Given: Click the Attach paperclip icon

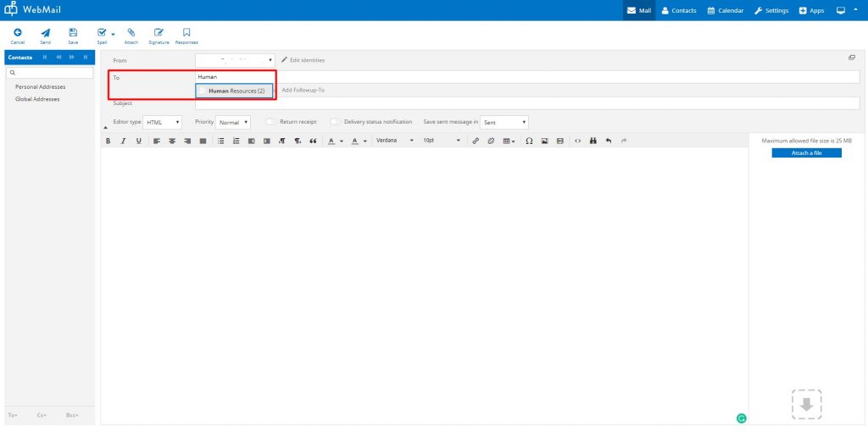Looking at the screenshot, I should click(131, 33).
